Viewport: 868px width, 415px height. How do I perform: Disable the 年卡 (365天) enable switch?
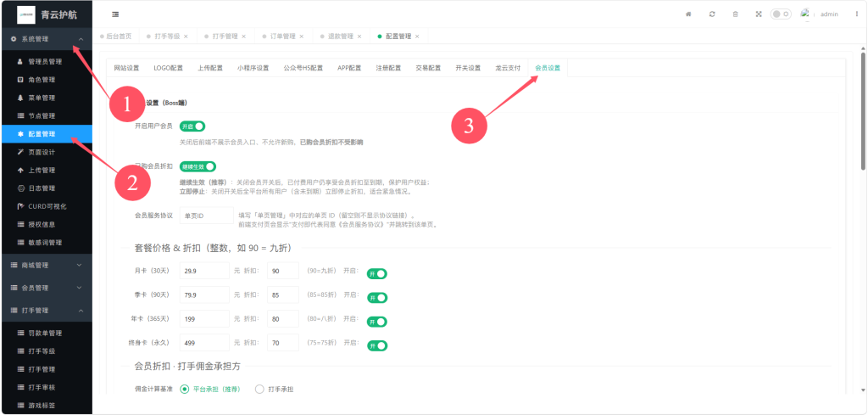pyautogui.click(x=377, y=322)
